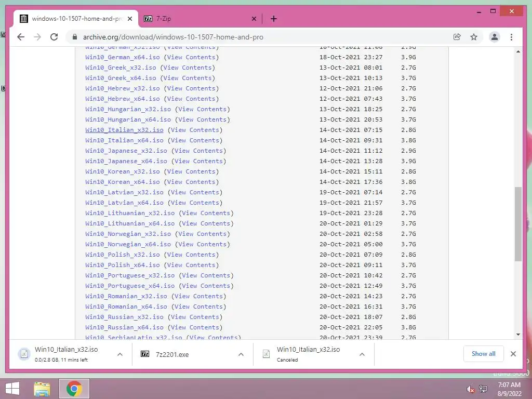Close the 7-Zip tab
The width and height of the screenshot is (532, 399).
click(254, 19)
